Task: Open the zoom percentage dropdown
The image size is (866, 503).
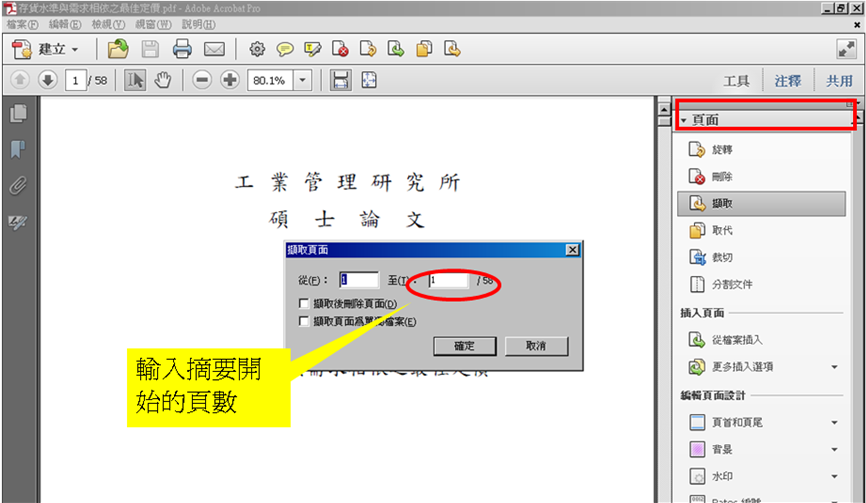Action: [303, 80]
